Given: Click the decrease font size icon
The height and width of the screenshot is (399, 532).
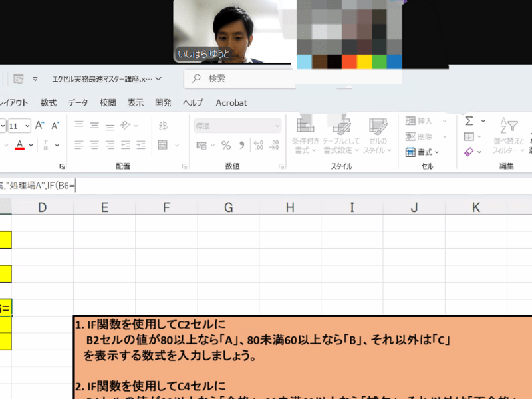Looking at the screenshot, I should (x=56, y=125).
